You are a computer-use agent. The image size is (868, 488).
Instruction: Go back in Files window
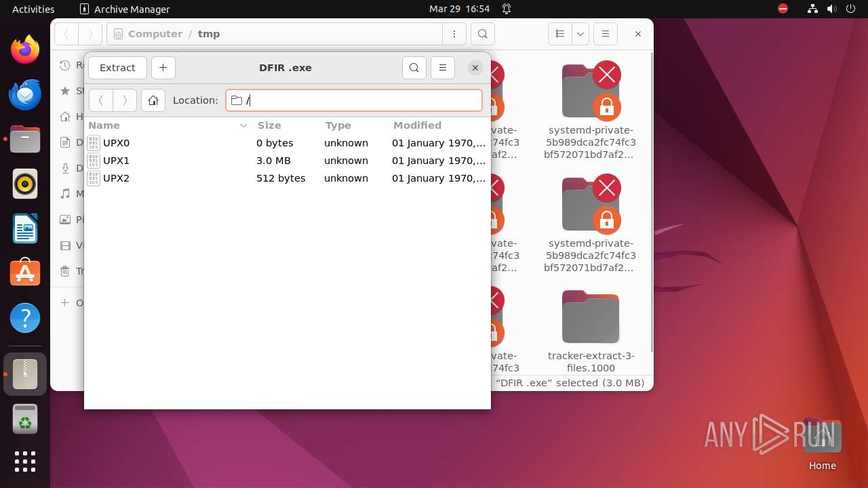click(x=66, y=34)
